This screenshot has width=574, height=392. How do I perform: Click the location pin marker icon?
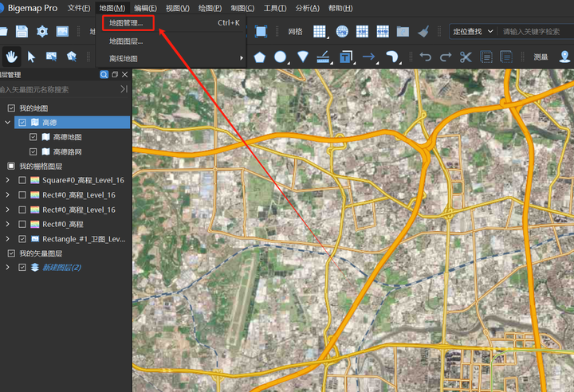coord(565,57)
